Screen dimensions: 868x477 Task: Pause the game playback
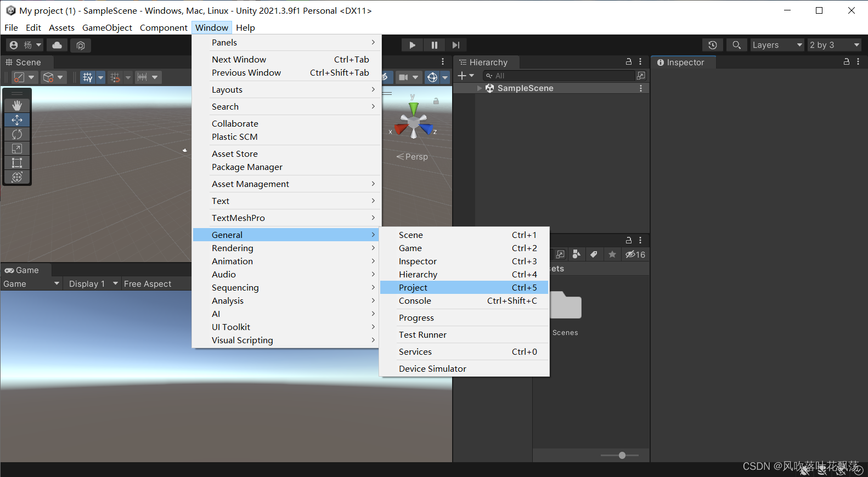click(434, 45)
